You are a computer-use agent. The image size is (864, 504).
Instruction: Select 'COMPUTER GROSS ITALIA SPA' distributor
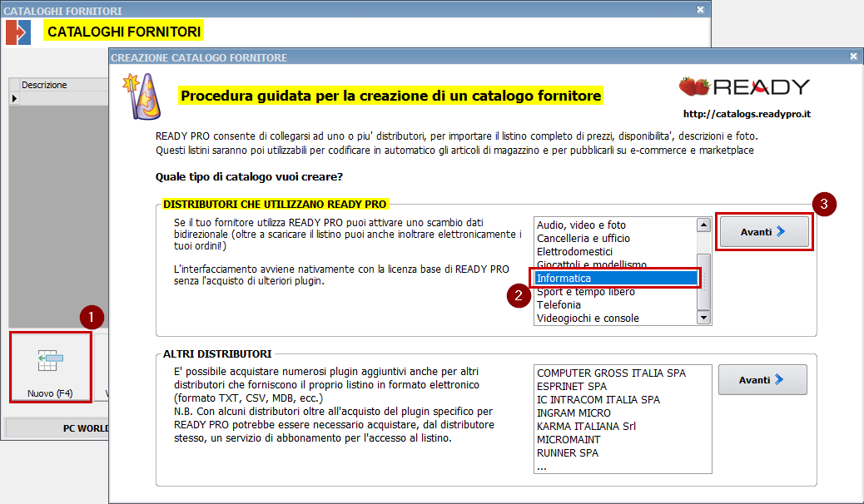coord(612,373)
